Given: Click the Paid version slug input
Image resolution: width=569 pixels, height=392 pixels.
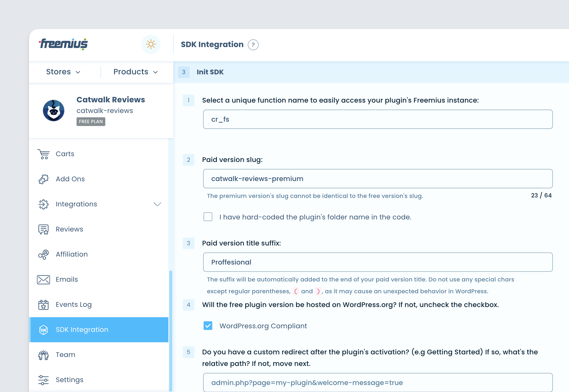Looking at the screenshot, I should 378,179.
